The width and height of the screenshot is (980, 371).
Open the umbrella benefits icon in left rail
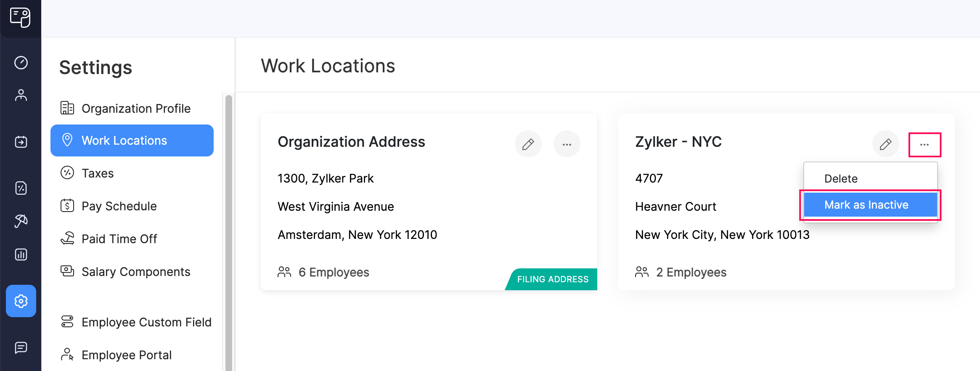(21, 221)
